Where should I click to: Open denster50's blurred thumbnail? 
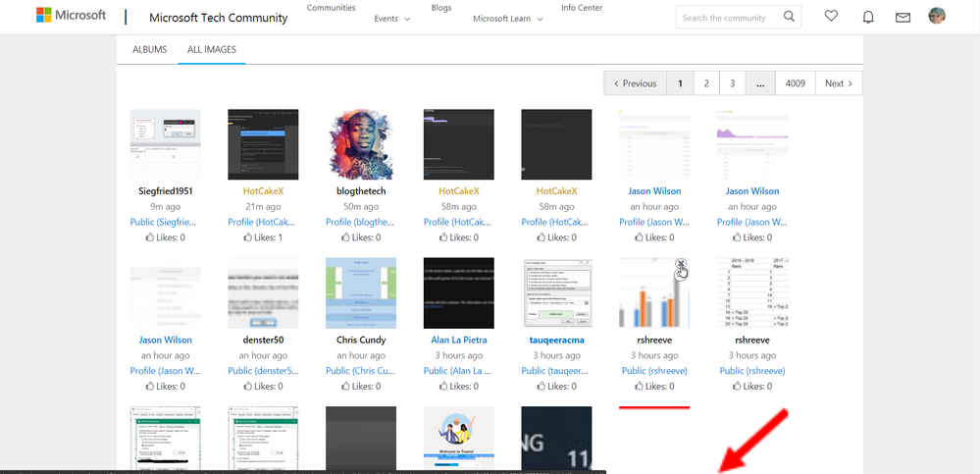(263, 292)
